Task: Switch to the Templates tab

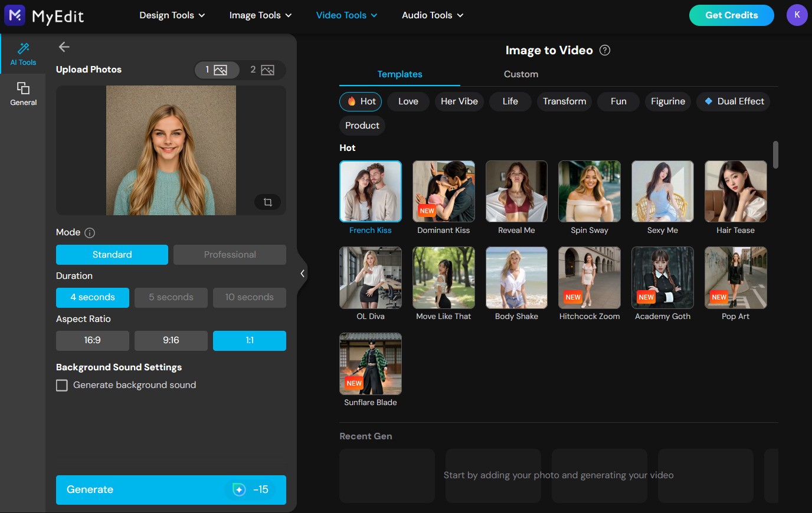Action: pos(400,74)
